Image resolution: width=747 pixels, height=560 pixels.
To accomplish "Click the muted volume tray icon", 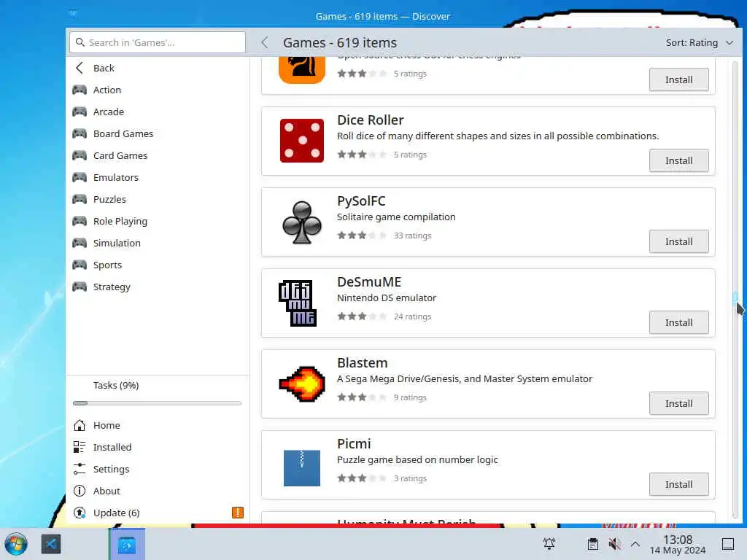I will click(614, 544).
